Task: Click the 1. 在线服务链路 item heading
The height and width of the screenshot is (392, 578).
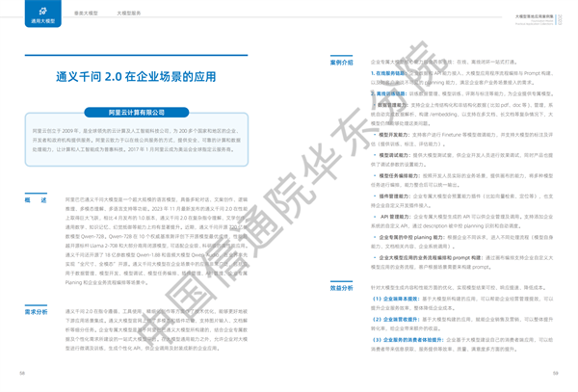Action: [x=388, y=73]
